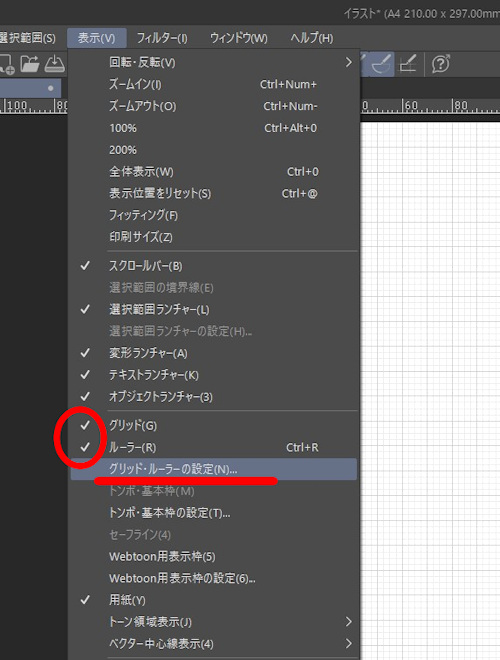The image size is (500, 660).
Task: Click the New file icon in the toolbar
Action: click(x=7, y=64)
